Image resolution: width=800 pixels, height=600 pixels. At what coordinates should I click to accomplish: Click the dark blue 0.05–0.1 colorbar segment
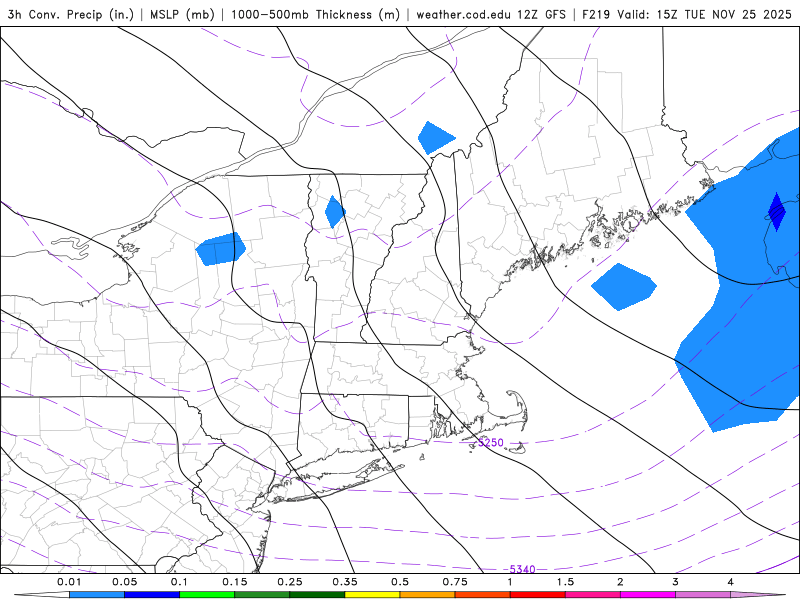[x=152, y=595]
